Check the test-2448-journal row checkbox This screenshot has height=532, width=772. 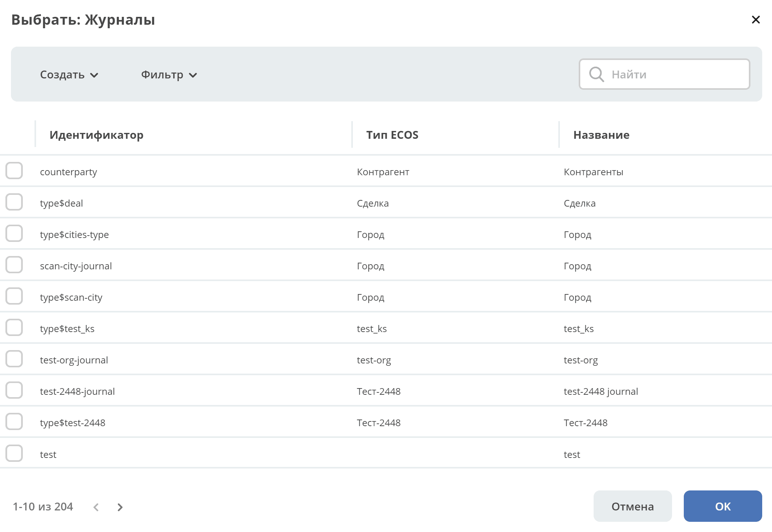[14, 390]
